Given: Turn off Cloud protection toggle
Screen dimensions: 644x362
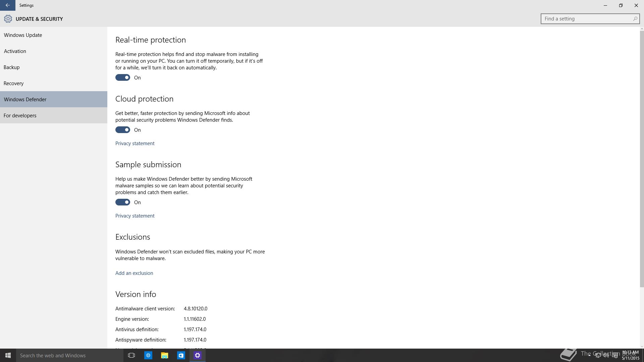Looking at the screenshot, I should [x=123, y=130].
